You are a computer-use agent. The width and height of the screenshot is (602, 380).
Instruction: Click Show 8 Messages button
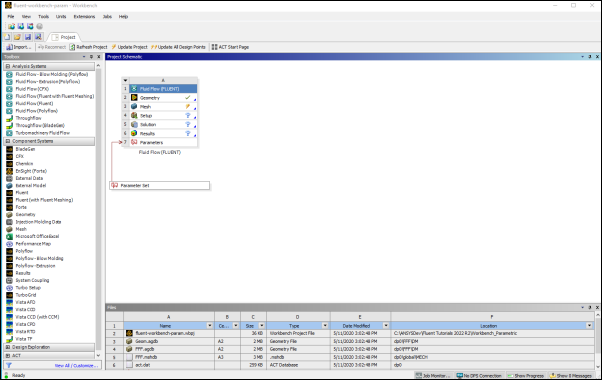click(x=571, y=376)
